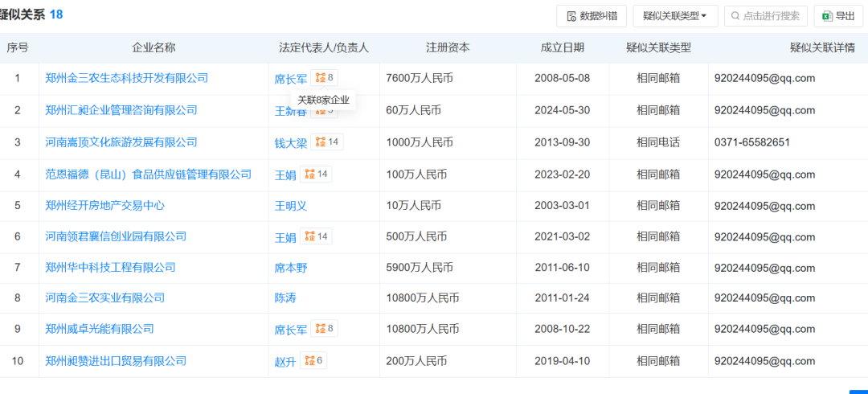
Task: Click related-companies badge 14 in row 4
Action: [x=316, y=174]
